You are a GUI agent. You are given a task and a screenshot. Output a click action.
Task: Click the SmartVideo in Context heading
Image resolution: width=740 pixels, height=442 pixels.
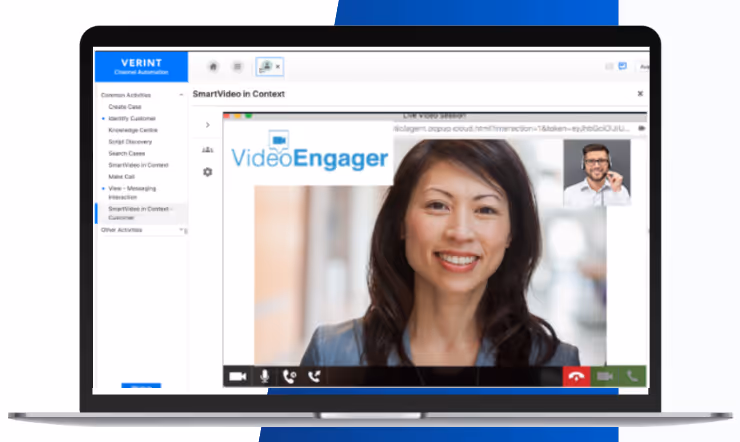click(238, 94)
